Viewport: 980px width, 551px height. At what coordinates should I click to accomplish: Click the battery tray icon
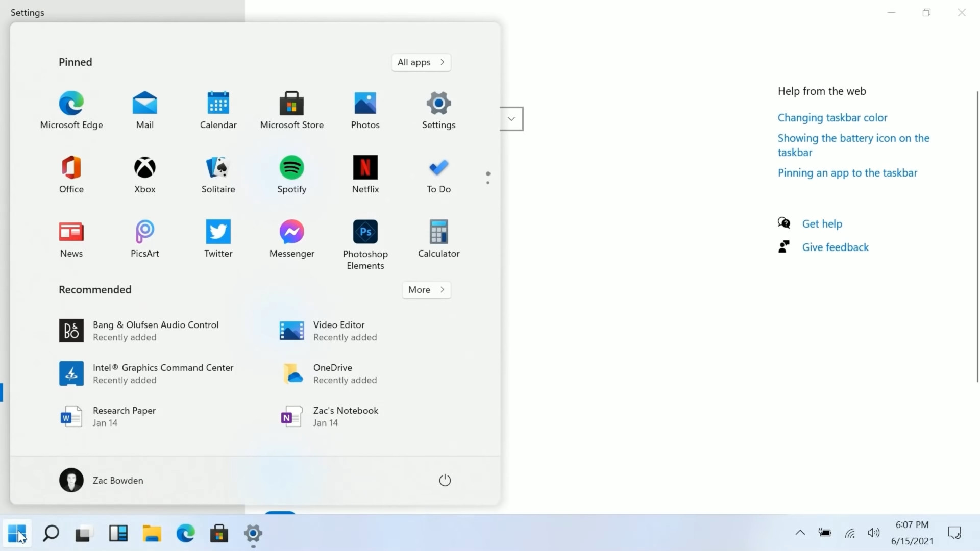point(824,533)
